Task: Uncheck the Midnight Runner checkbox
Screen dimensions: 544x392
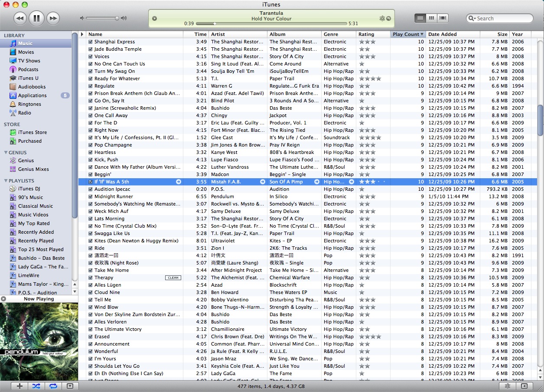Action: [x=91, y=196]
